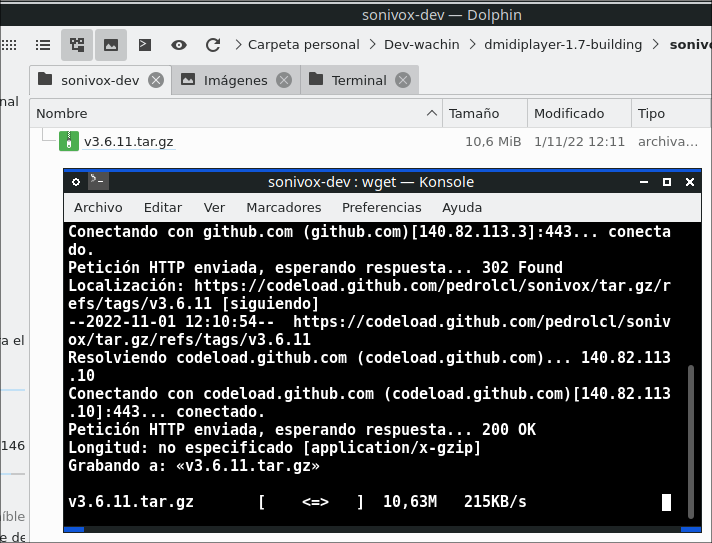Minimize the Konsole window

[x=644, y=182]
